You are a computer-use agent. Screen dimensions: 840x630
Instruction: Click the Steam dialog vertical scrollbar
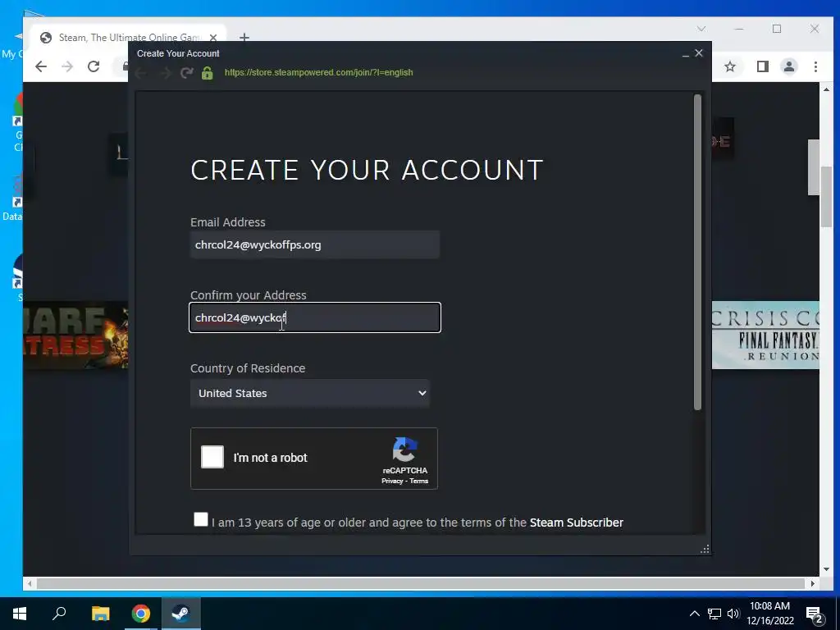coord(697,253)
